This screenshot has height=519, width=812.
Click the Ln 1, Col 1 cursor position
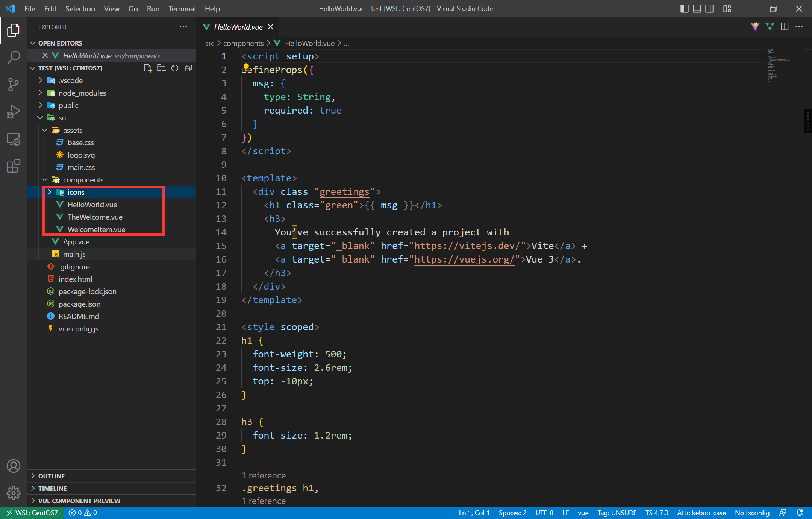click(x=474, y=513)
